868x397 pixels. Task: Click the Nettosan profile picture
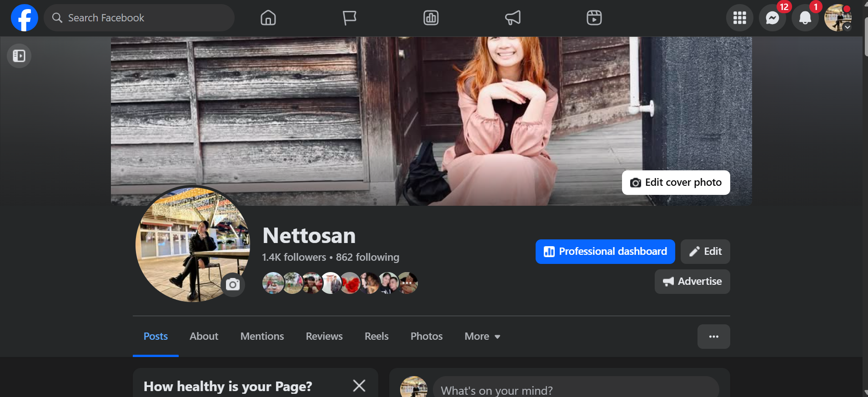coord(193,245)
